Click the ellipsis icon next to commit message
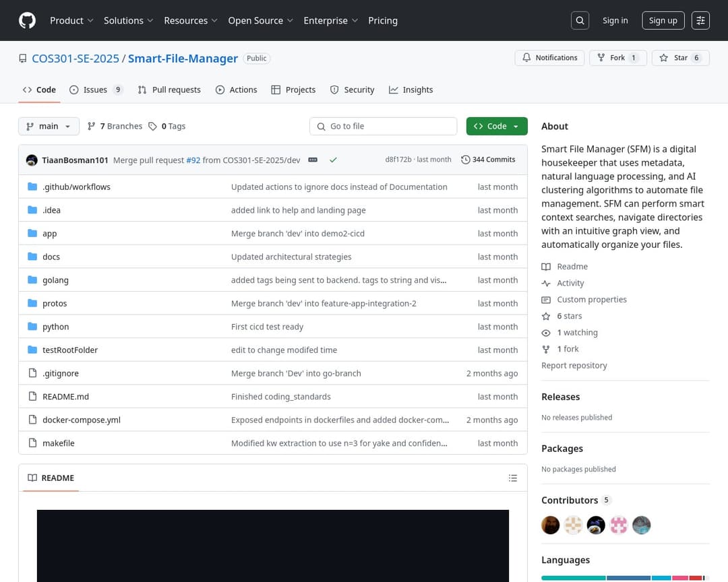Image resolution: width=728 pixels, height=582 pixels. (313, 160)
